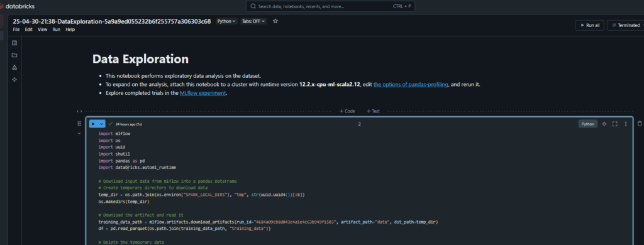Viewport: 644px width, 245px height.
Task: Run the cell with the play button
Action: point(94,124)
